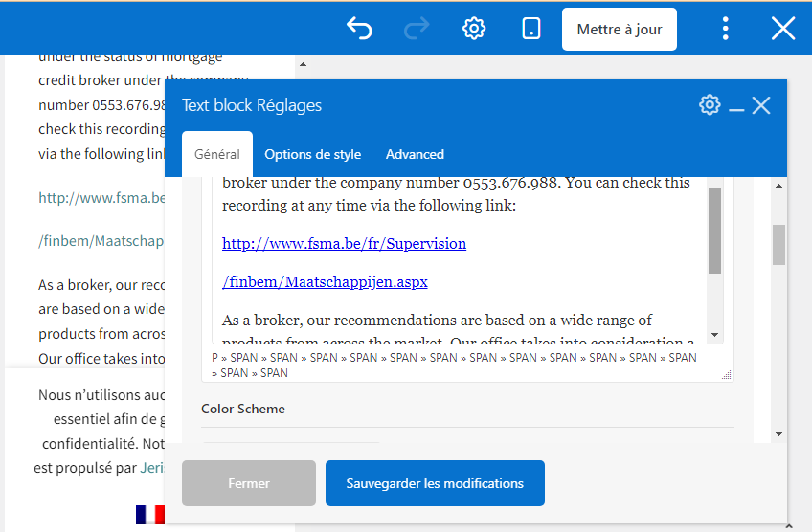Grab the editor resize handle corner
The width and height of the screenshot is (812, 532).
click(727, 375)
